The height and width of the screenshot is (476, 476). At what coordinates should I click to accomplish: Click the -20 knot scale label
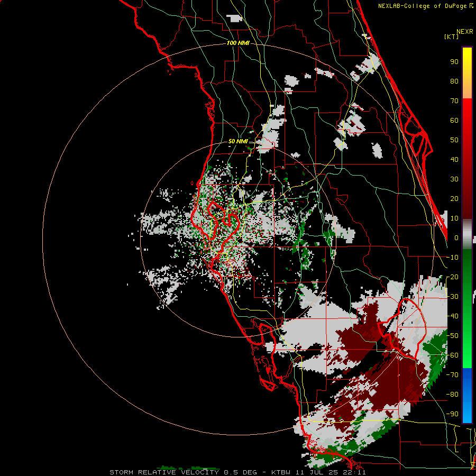[x=452, y=277]
